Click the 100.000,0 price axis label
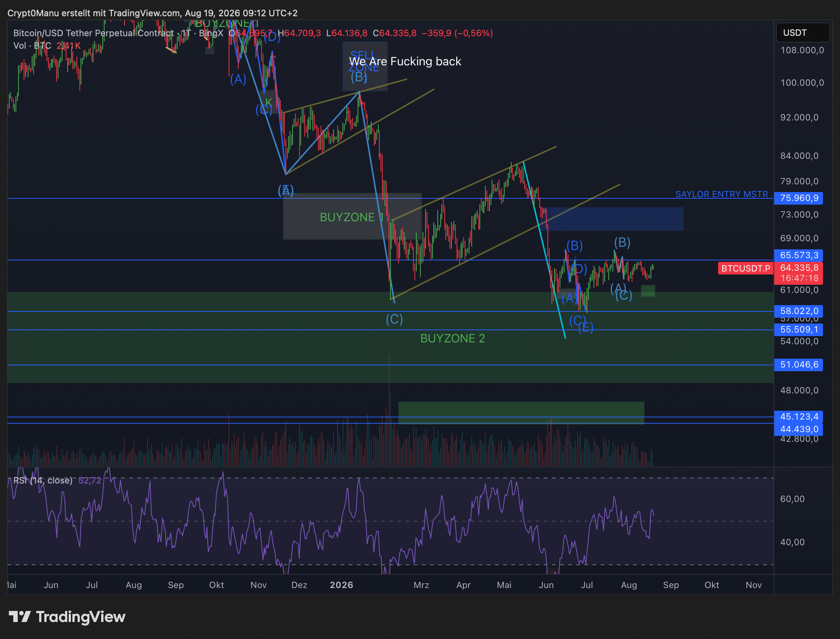This screenshot has width=840, height=639. pyautogui.click(x=802, y=82)
